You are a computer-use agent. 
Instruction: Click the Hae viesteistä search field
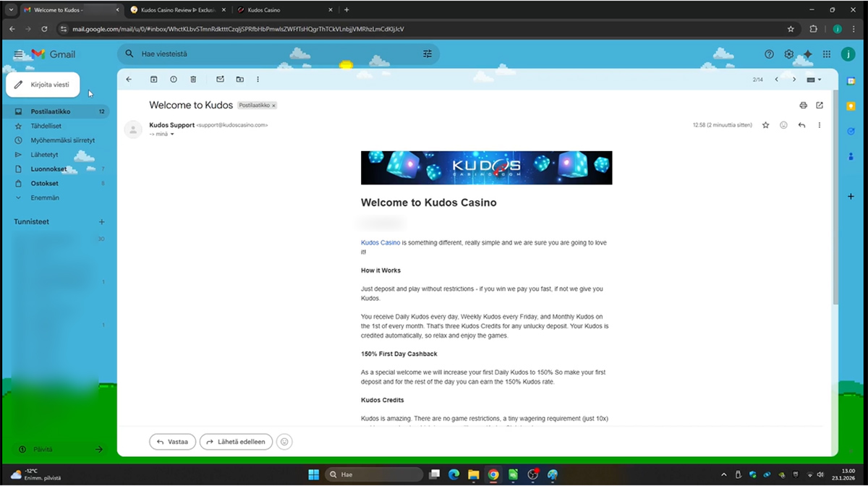point(275,54)
